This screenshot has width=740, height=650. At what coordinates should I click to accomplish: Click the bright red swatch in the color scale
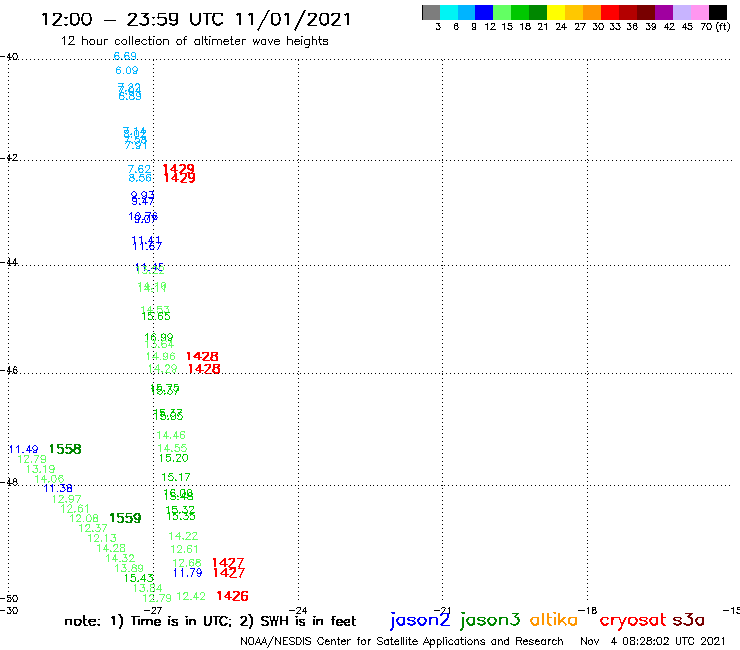610,12
